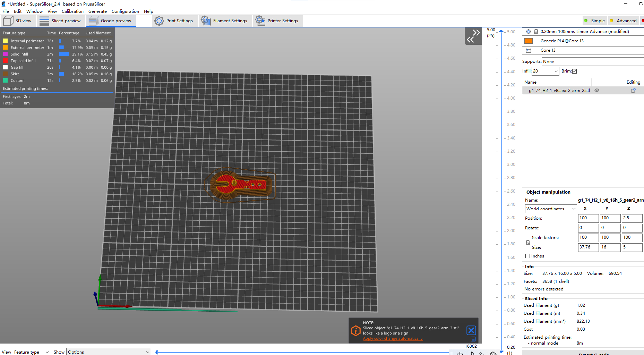Click the Chinese input method icon
Screen dimensions: 644x355
460,353
